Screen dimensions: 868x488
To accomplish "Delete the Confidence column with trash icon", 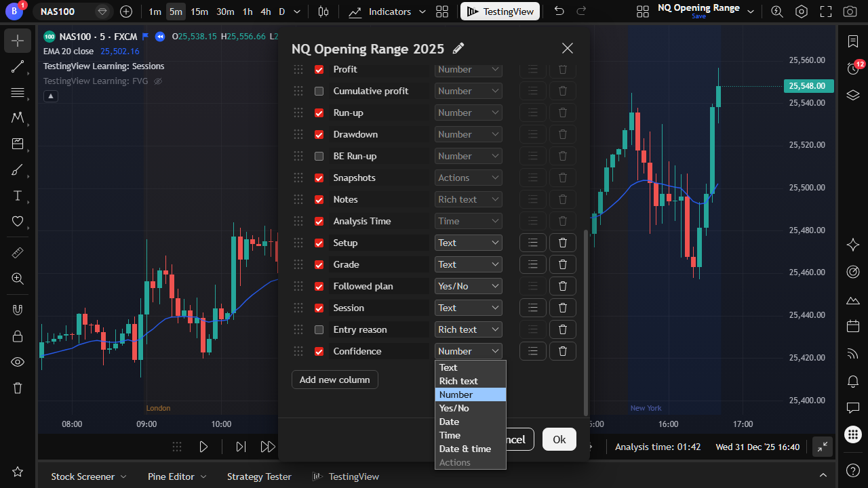I will tap(562, 351).
